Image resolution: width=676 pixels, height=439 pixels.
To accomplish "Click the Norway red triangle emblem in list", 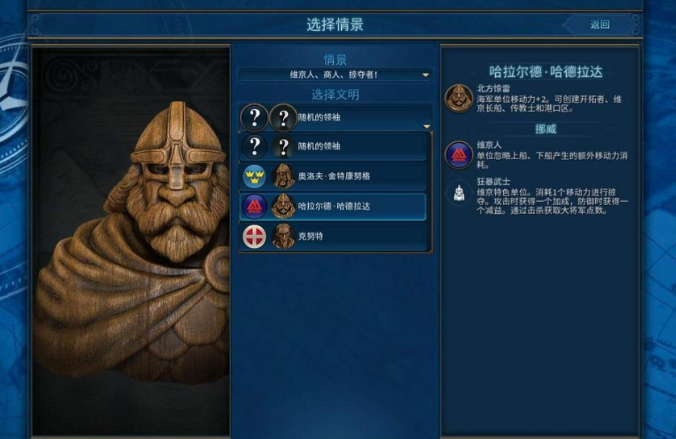I will tap(254, 207).
